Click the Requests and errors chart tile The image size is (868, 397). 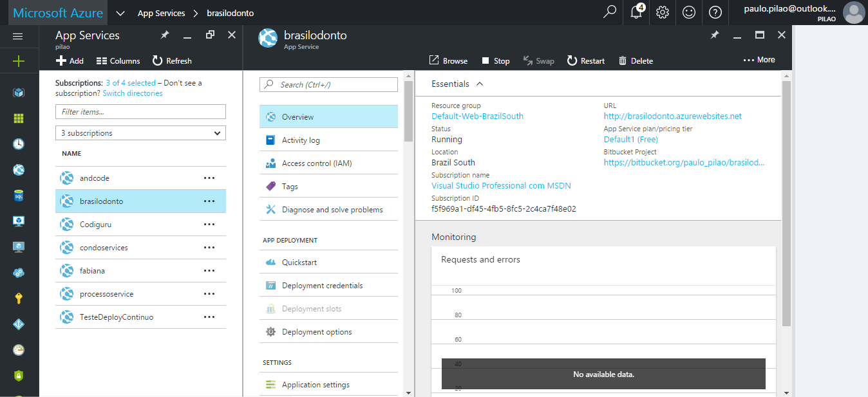[603, 321]
